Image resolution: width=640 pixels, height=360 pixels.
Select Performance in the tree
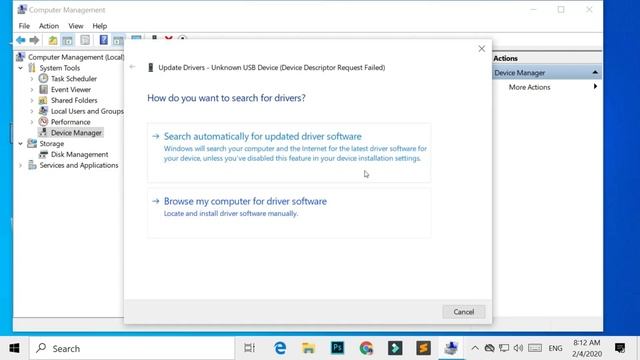pos(71,122)
